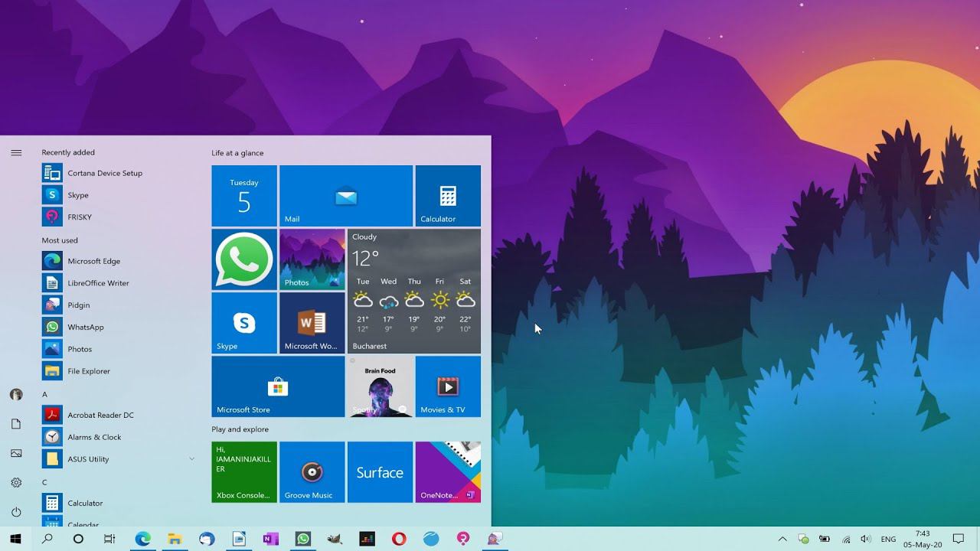Screen dimensions: 980x551
Task: Show hidden system tray icons chevron
Action: click(x=782, y=539)
